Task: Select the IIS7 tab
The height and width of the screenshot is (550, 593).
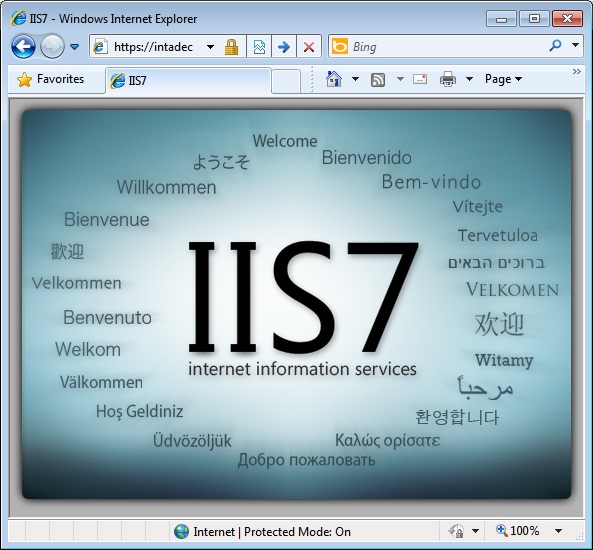Action: 188,81
